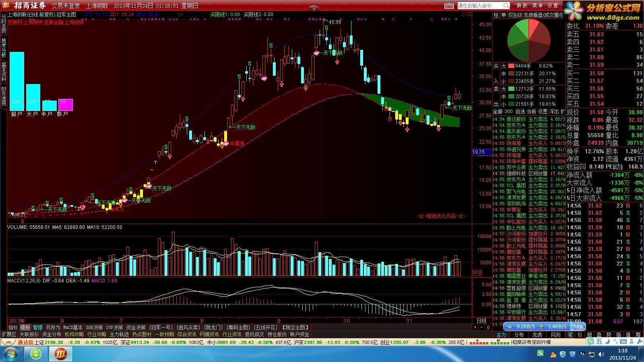Select the 自选 filter in alerts list

(520, 111)
